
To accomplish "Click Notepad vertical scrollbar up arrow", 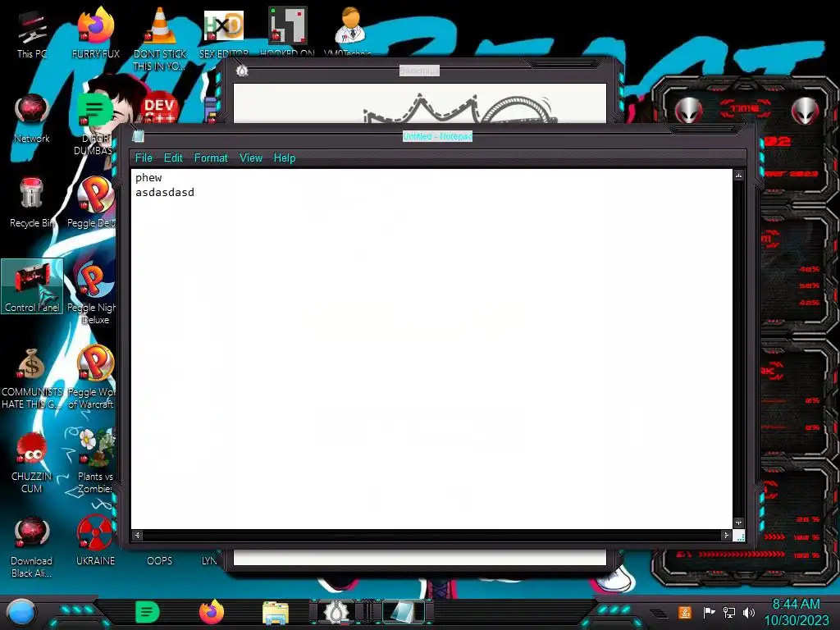I will (x=739, y=176).
